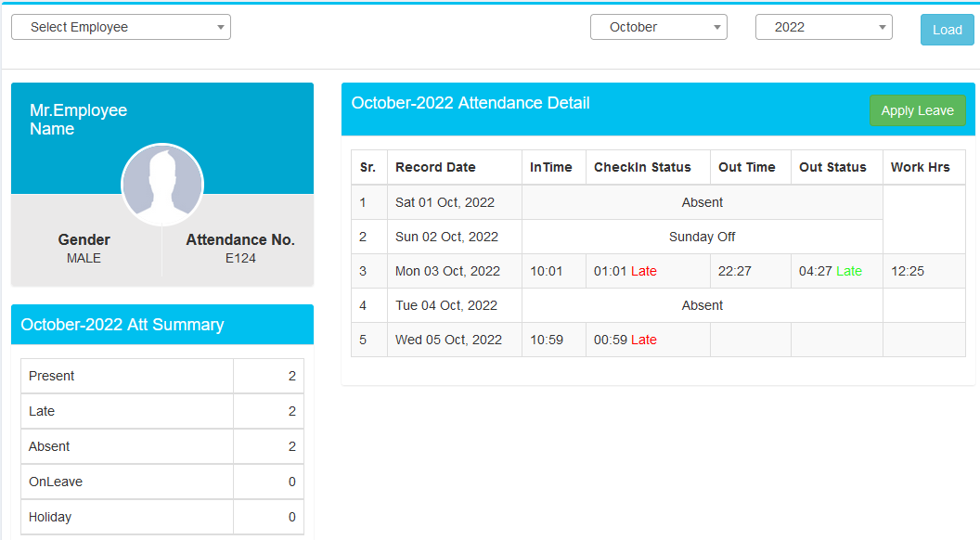This screenshot has width=980, height=540.
Task: Click the OnLeave summary row
Action: point(162,482)
